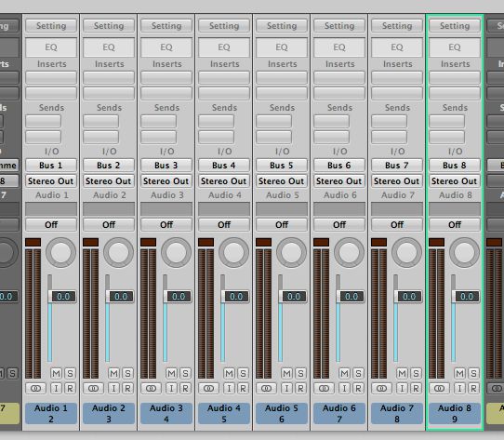Mute the Audio 3 channel strip

tap(172, 373)
